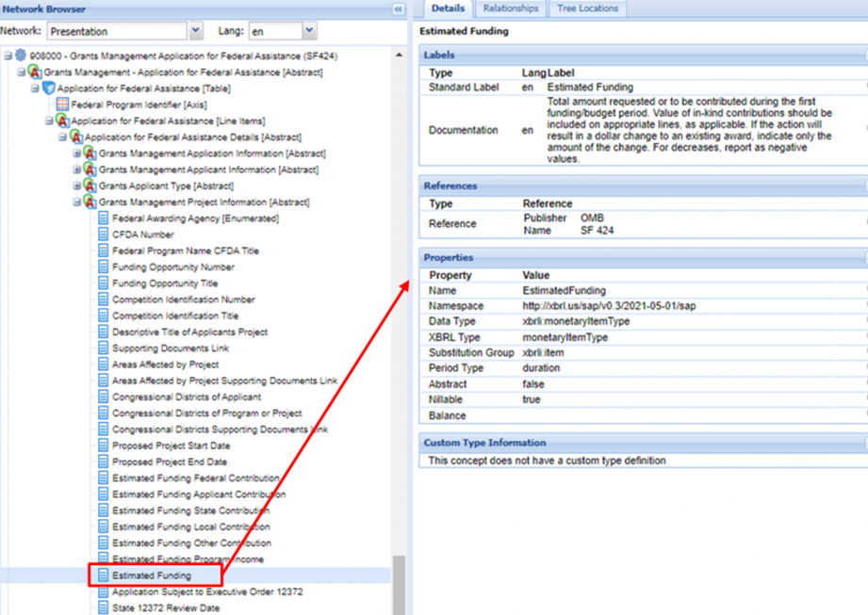
Task: Open the Lang dropdown set to en
Action: [310, 31]
